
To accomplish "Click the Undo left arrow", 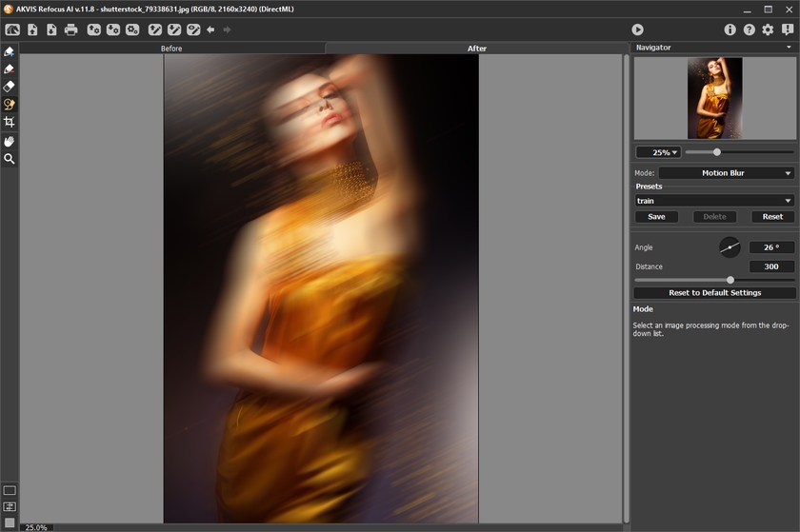I will pos(211,30).
